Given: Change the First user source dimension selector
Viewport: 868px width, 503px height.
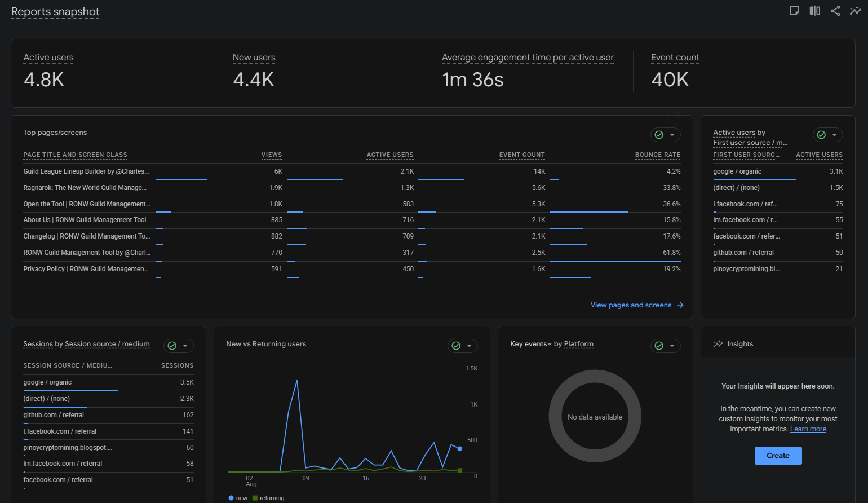Looking at the screenshot, I should [x=751, y=143].
